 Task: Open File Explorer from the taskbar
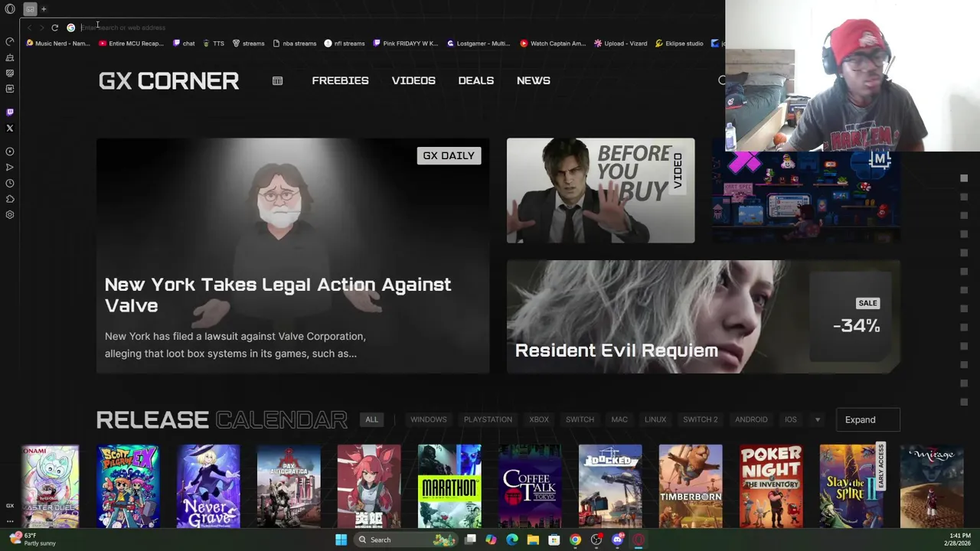(533, 540)
